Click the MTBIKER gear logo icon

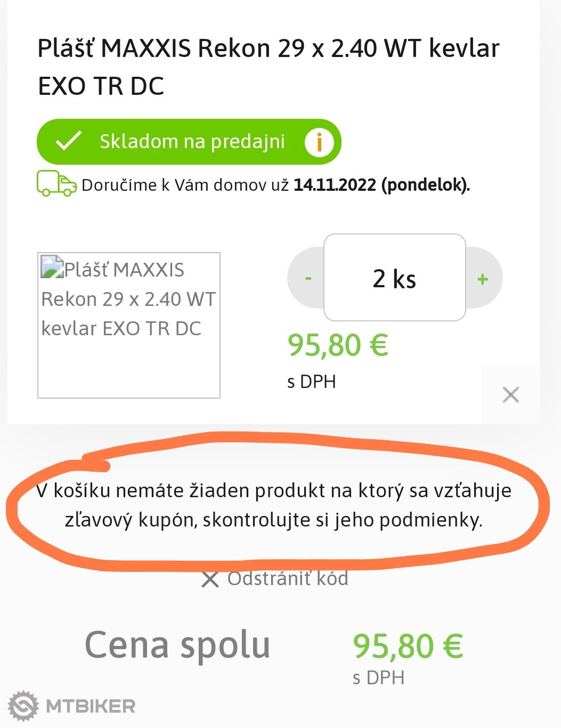click(23, 706)
